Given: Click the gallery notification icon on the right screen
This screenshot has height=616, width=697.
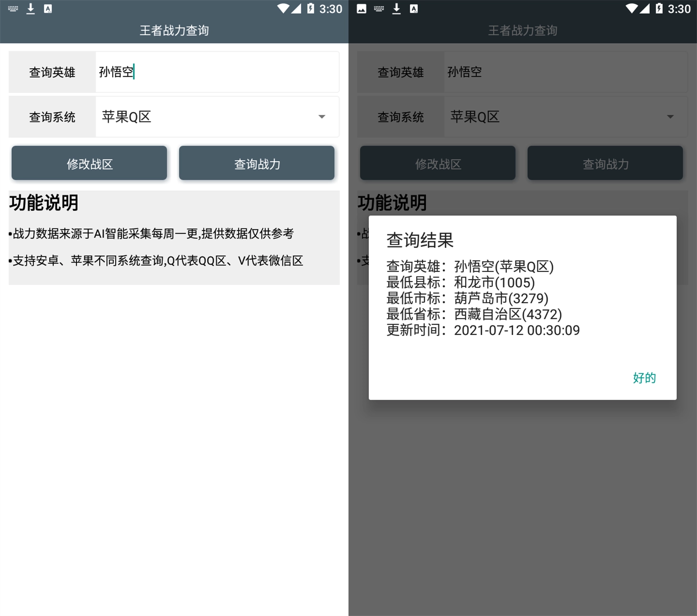Looking at the screenshot, I should (362, 9).
